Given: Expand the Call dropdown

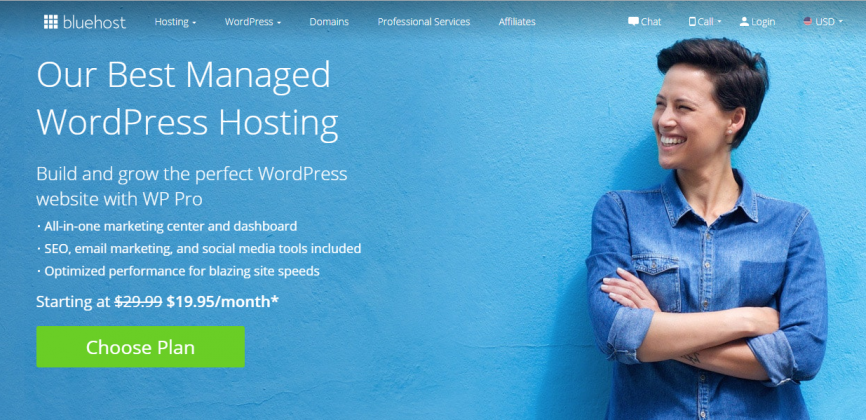Looking at the screenshot, I should [x=705, y=22].
